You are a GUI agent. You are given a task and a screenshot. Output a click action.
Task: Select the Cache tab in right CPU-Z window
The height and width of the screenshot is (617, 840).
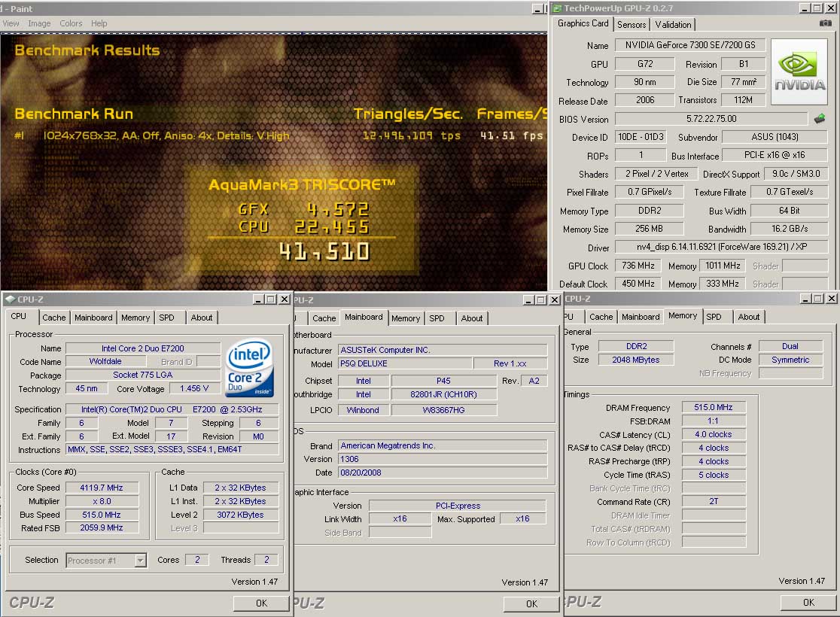[x=601, y=317]
